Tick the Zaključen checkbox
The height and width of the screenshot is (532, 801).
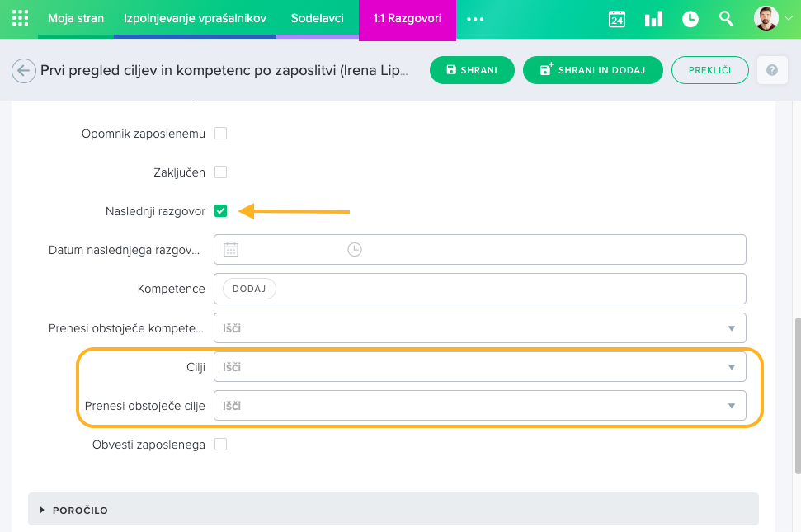(x=220, y=172)
